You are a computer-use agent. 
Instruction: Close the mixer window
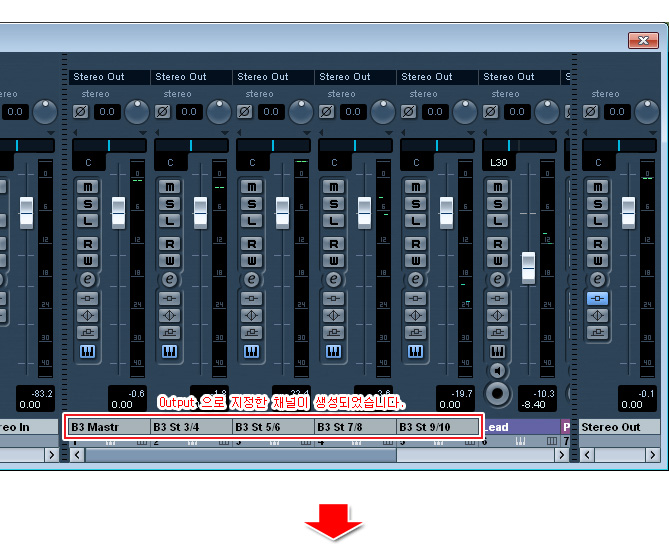(643, 41)
